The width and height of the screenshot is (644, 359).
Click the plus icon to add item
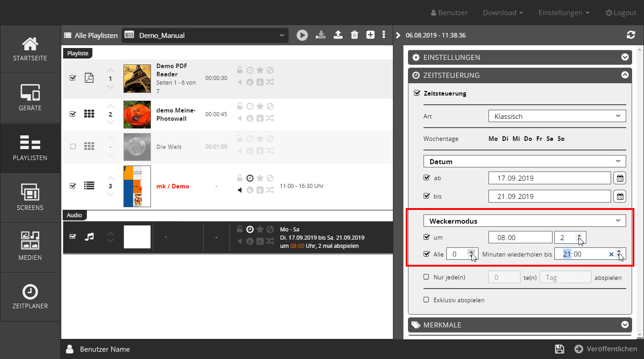point(370,35)
